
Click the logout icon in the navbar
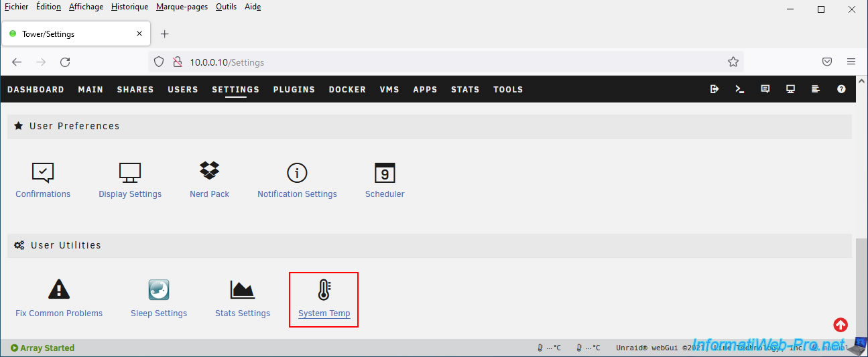click(715, 89)
